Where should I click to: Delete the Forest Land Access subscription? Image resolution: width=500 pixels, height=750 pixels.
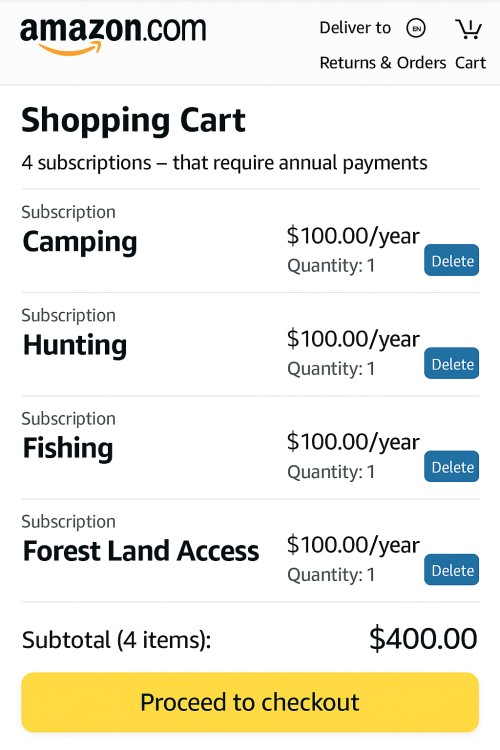[x=451, y=570]
